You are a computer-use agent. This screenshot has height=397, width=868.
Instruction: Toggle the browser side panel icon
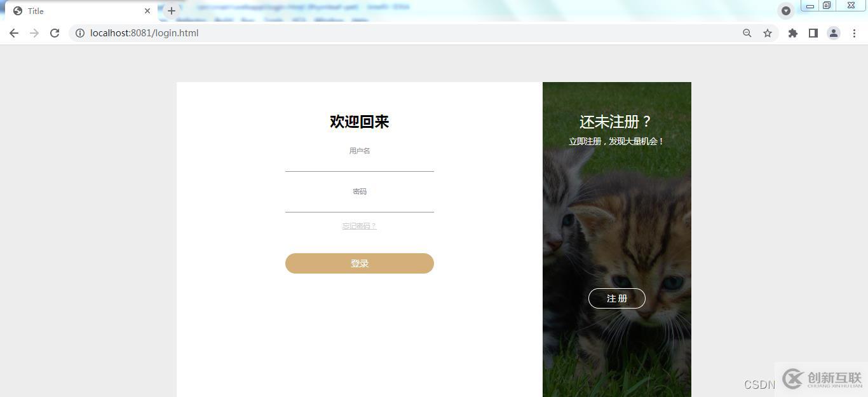(813, 33)
